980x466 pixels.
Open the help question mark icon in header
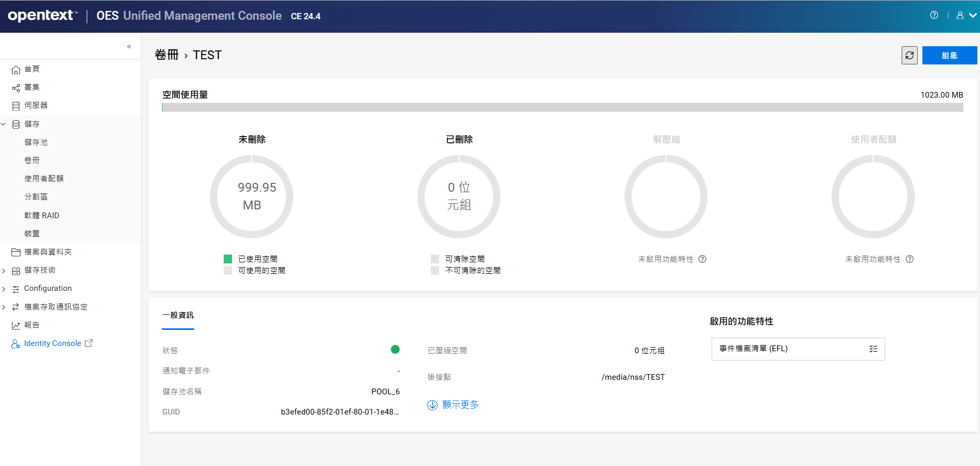coord(934,16)
